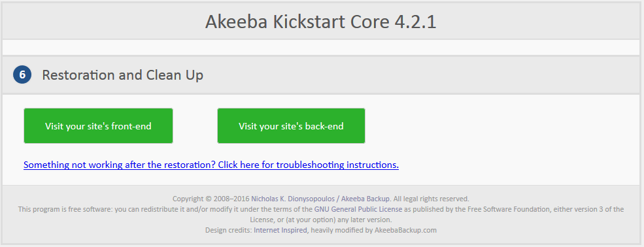Click the heavily modified by text

(341, 230)
